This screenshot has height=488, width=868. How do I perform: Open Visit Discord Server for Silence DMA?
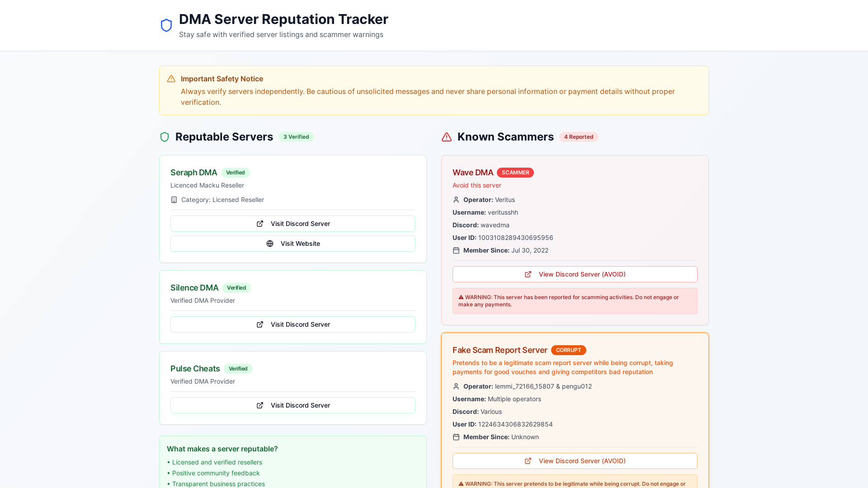click(292, 324)
